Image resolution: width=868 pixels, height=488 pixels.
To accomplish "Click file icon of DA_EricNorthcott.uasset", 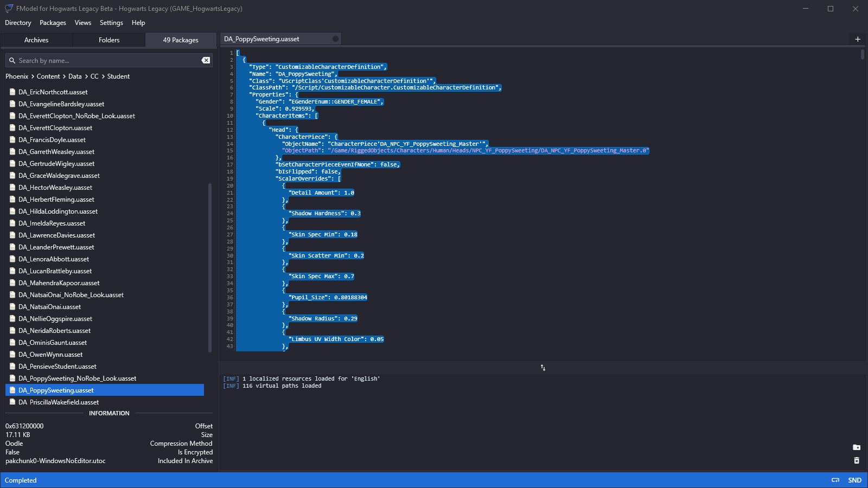I will click(x=12, y=92).
